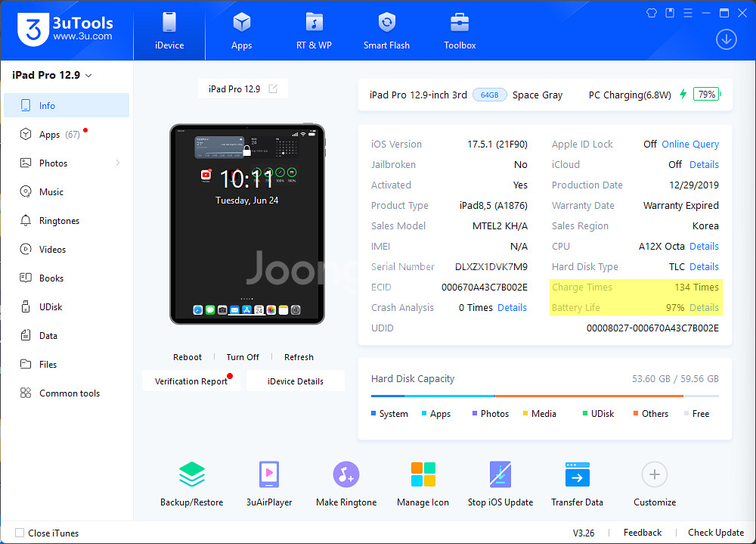Open the download manager arrow icon
Viewport: 756px width, 544px height.
point(726,39)
